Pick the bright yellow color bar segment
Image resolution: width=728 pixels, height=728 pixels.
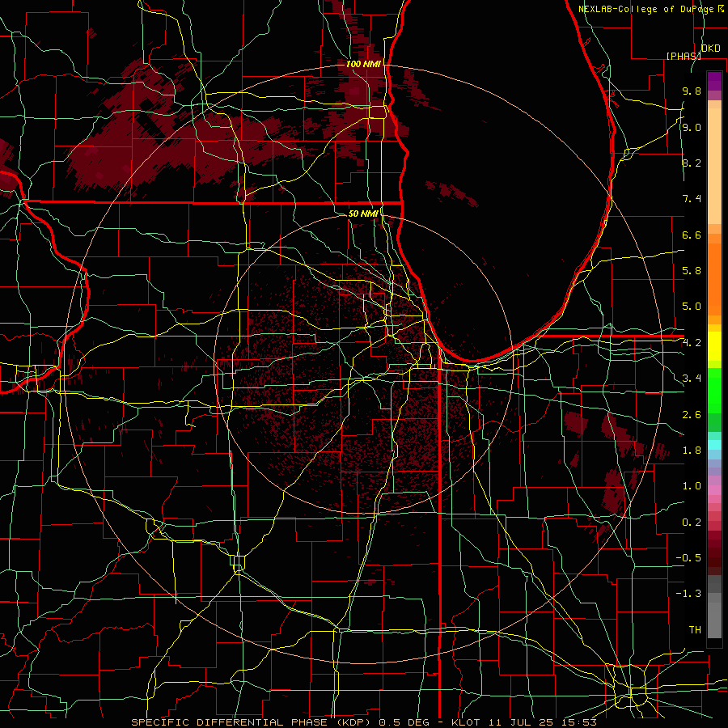coord(714,346)
